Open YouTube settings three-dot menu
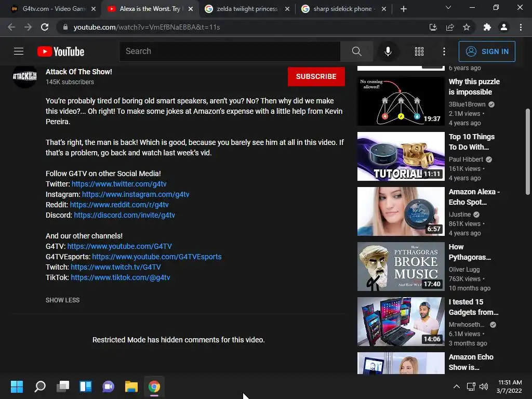 pyautogui.click(x=444, y=51)
